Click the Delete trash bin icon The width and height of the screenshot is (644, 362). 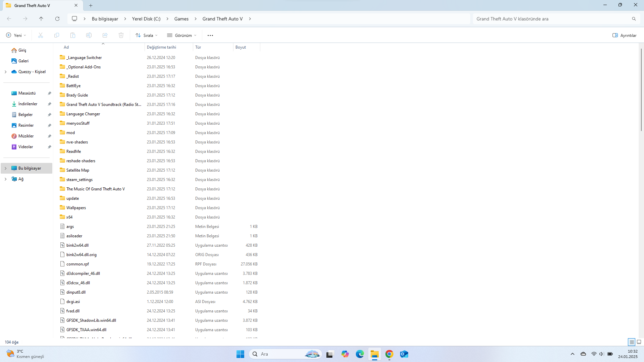[121, 35]
